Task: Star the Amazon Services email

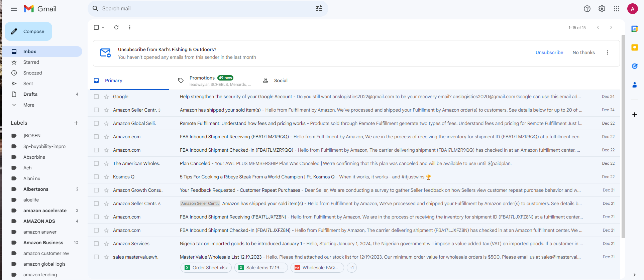Action: [x=106, y=244]
